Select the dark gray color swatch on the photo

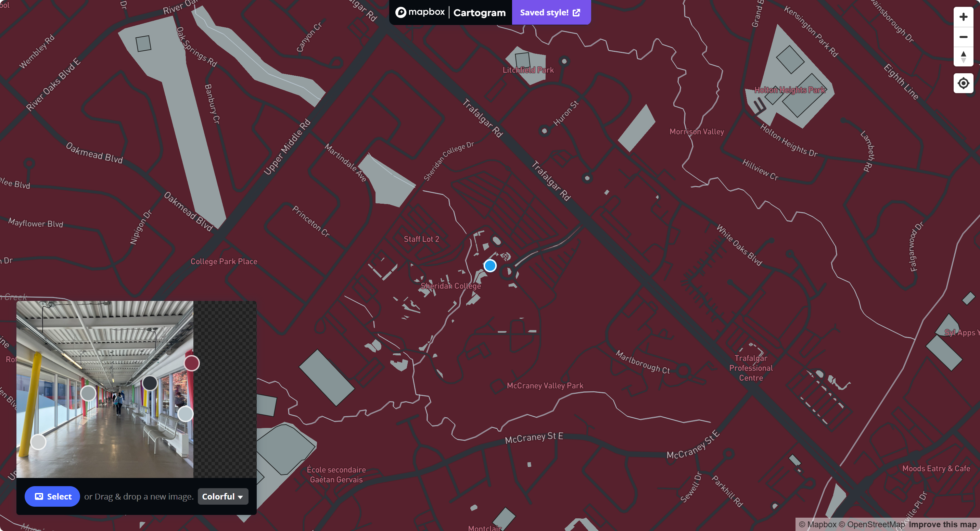150,384
